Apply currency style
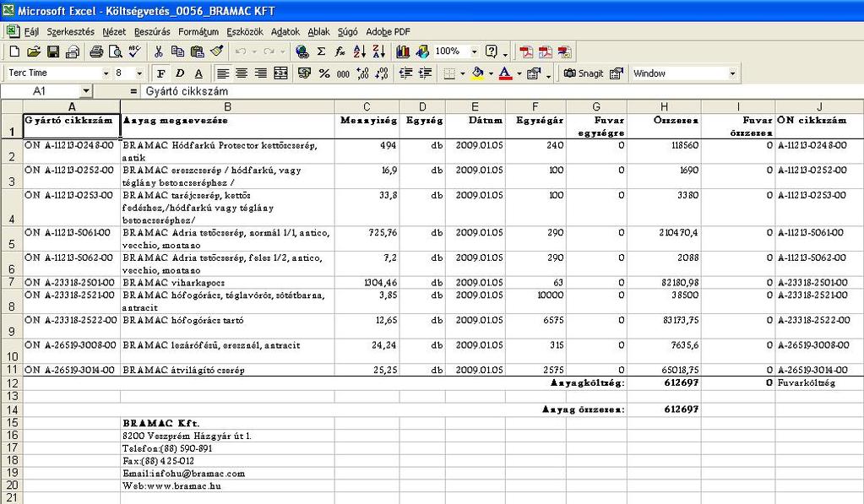This screenshot has height=504, width=864. (304, 73)
